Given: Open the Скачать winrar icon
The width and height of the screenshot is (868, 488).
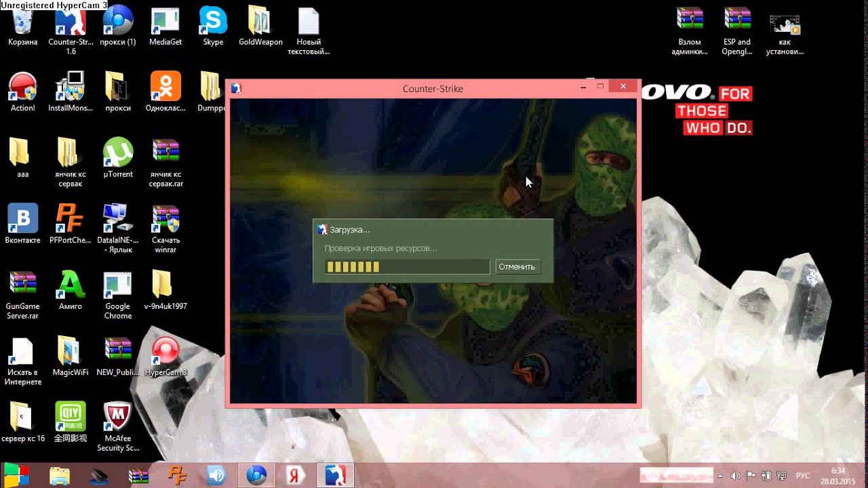Looking at the screenshot, I should coord(165,228).
